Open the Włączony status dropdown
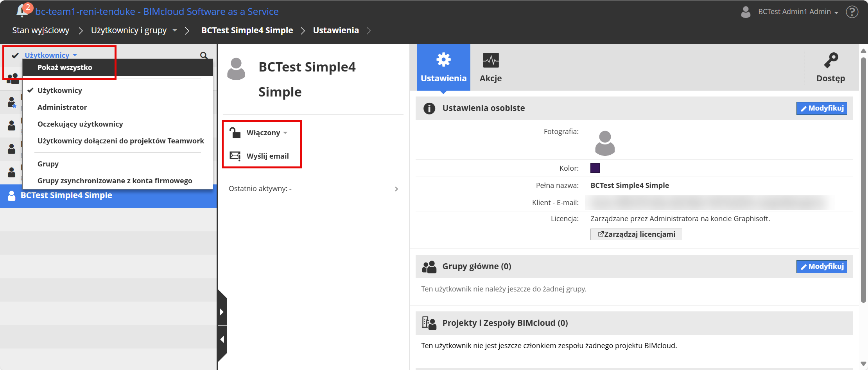Image resolution: width=868 pixels, height=370 pixels. pyautogui.click(x=267, y=133)
